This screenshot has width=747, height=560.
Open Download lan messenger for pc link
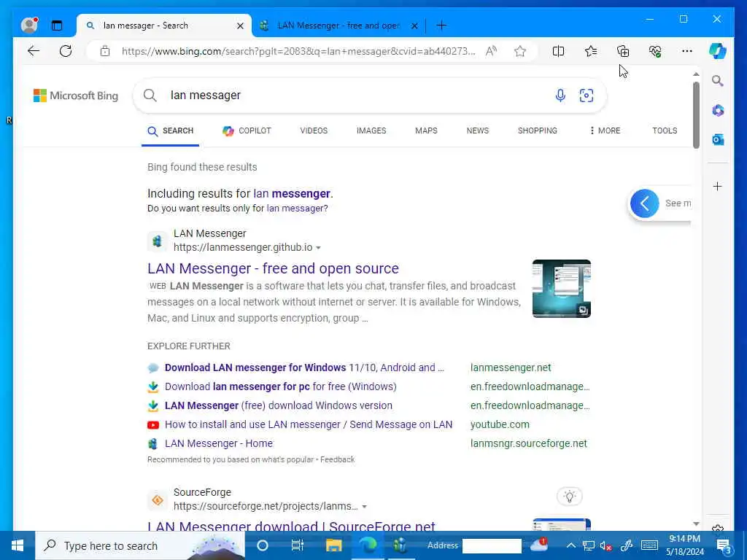click(x=281, y=386)
